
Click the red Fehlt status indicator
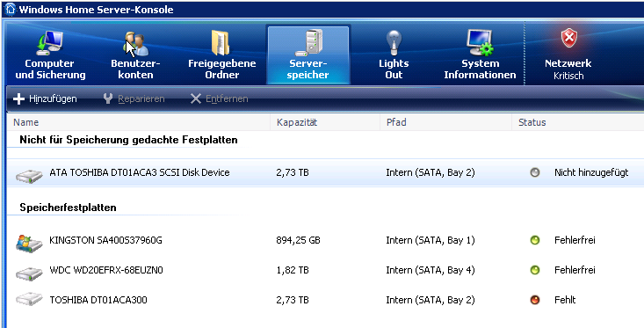535,300
